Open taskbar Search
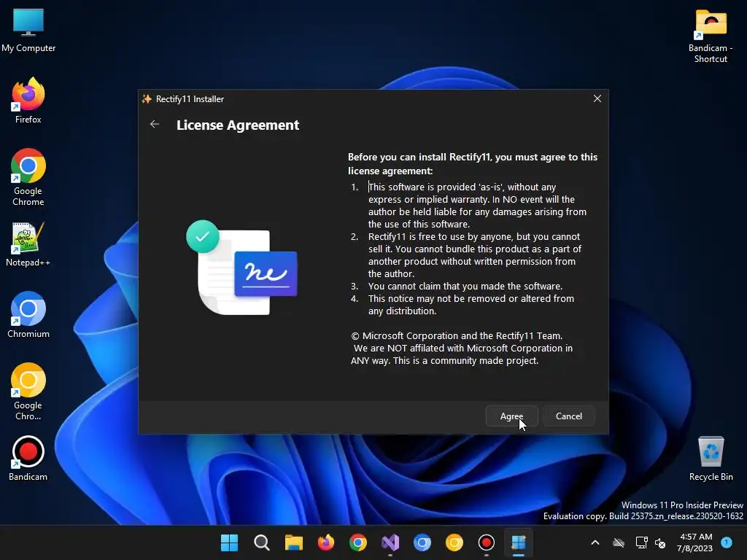747x560 pixels. [x=262, y=542]
